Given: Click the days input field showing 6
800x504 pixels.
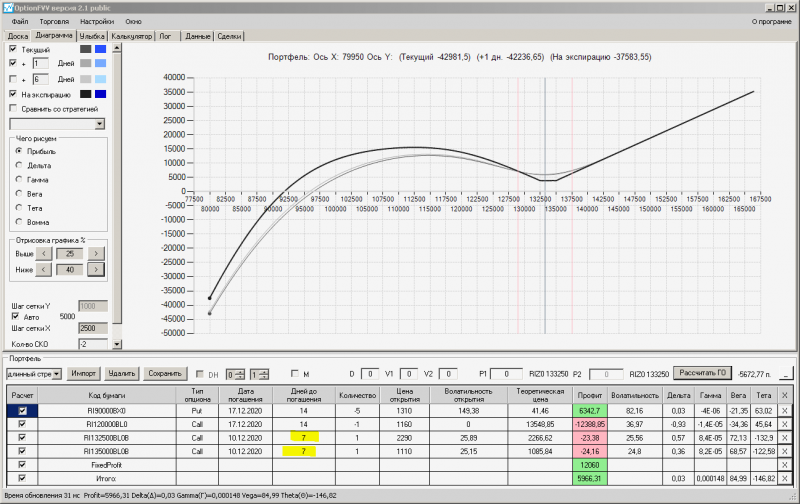Looking at the screenshot, I should [x=40, y=79].
